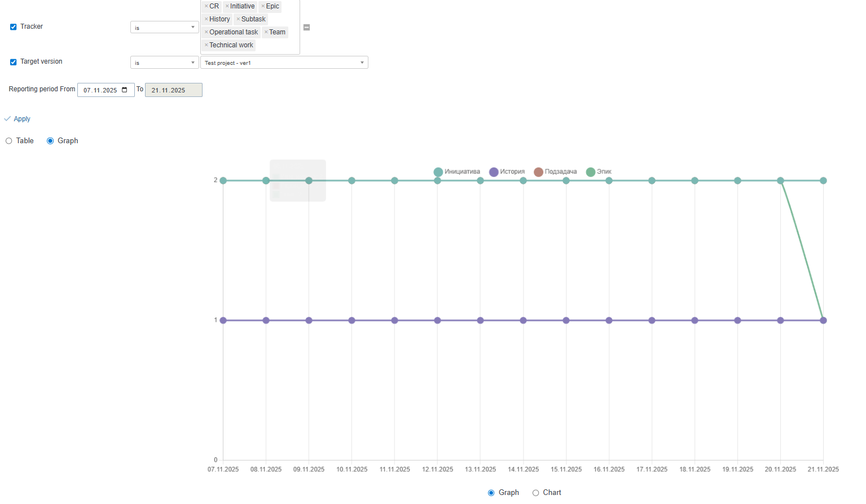Expand the "Test project - ver1" version dropdown
866x504 pixels.
[284, 63]
